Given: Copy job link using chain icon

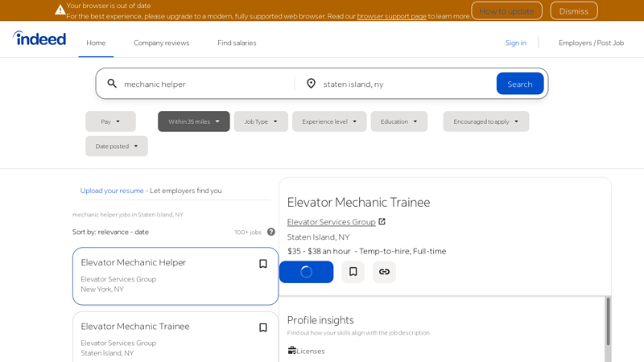Looking at the screenshot, I should [x=384, y=272].
